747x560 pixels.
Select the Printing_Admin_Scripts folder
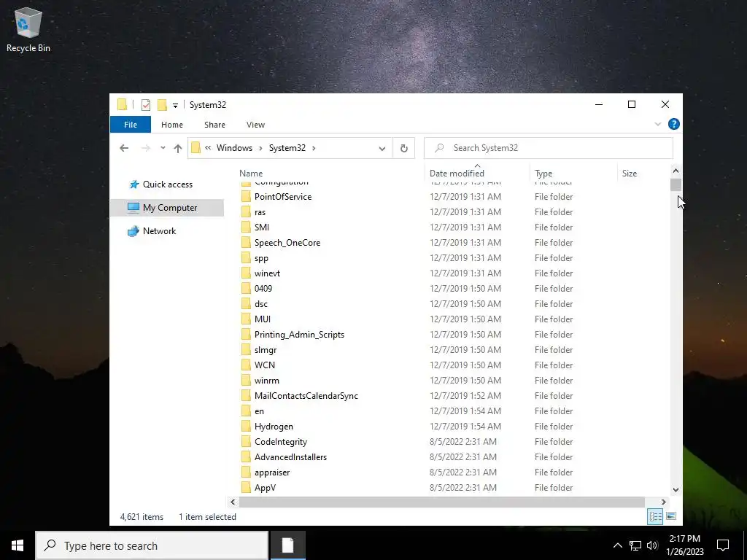299,334
